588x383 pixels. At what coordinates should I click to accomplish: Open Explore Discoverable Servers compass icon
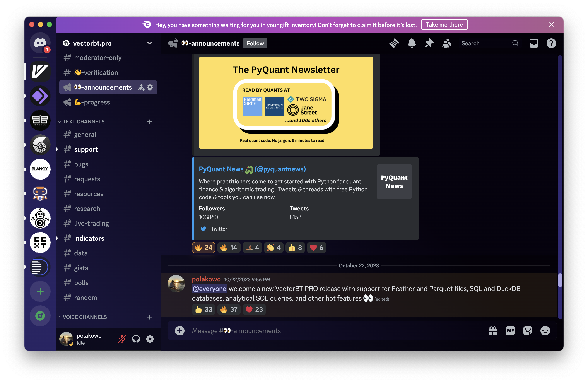click(40, 316)
